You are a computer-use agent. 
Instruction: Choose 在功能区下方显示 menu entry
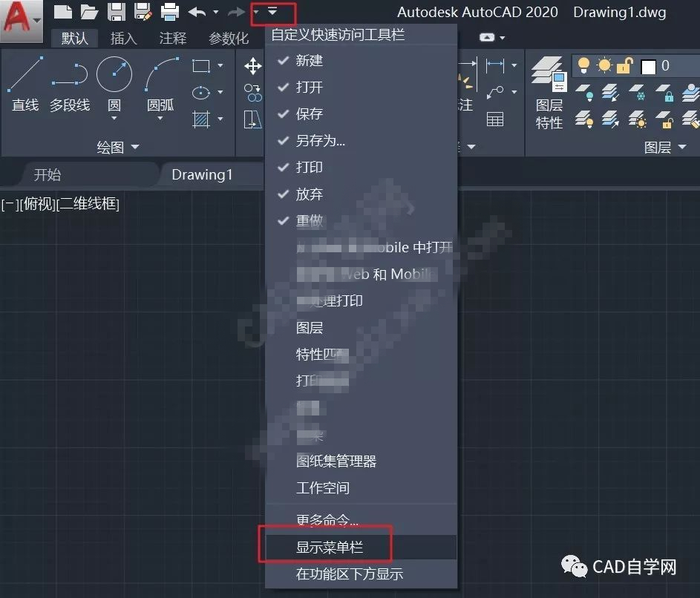click(361, 574)
